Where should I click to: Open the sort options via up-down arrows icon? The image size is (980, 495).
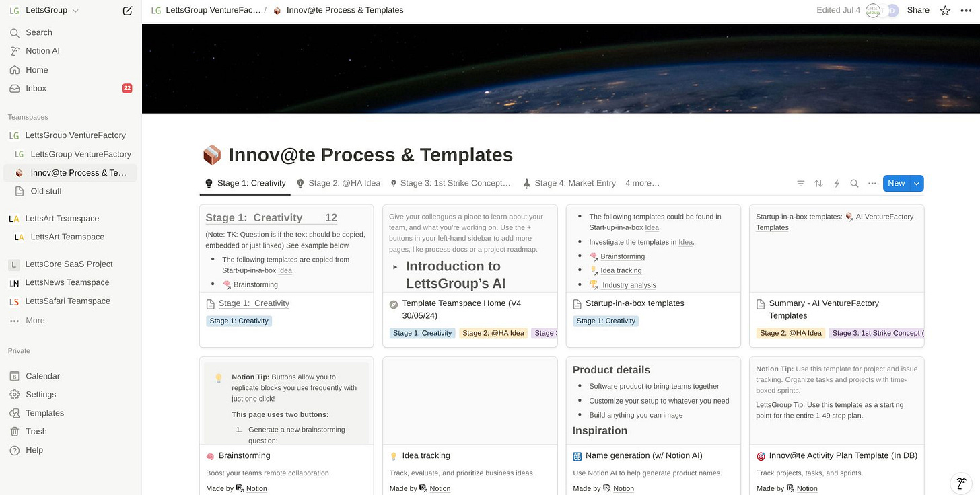818,183
